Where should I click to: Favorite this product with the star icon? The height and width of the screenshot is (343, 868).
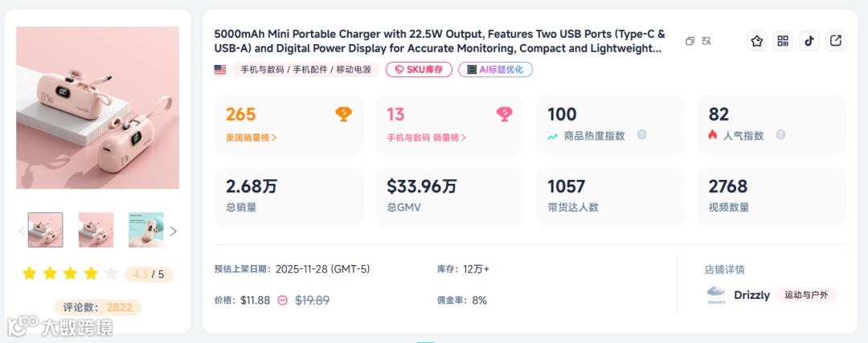pyautogui.click(x=756, y=41)
